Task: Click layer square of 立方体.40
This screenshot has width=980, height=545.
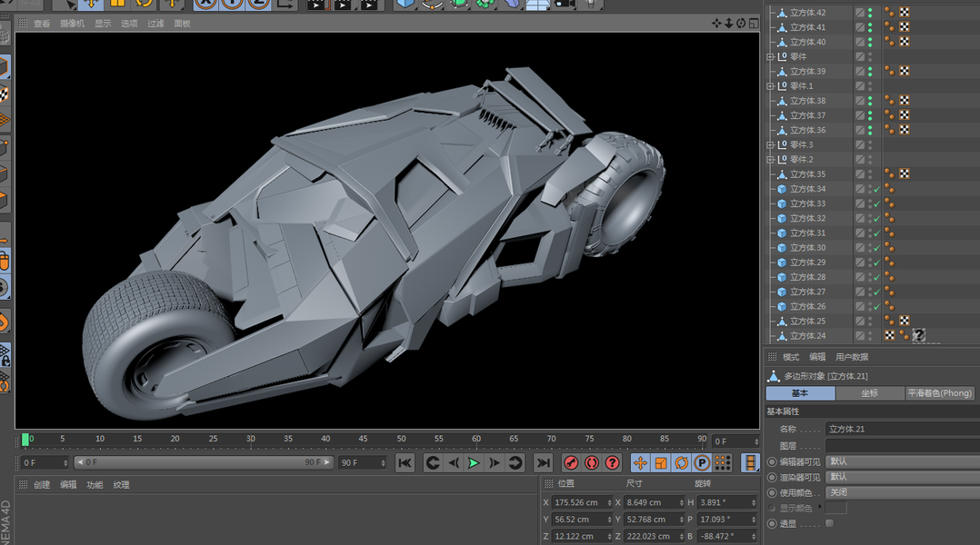Action: point(860,42)
